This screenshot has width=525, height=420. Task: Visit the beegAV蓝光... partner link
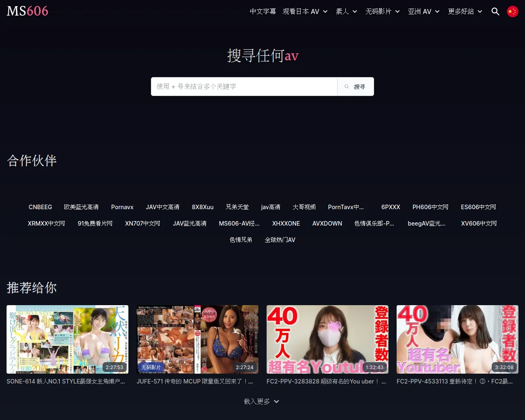[427, 224]
